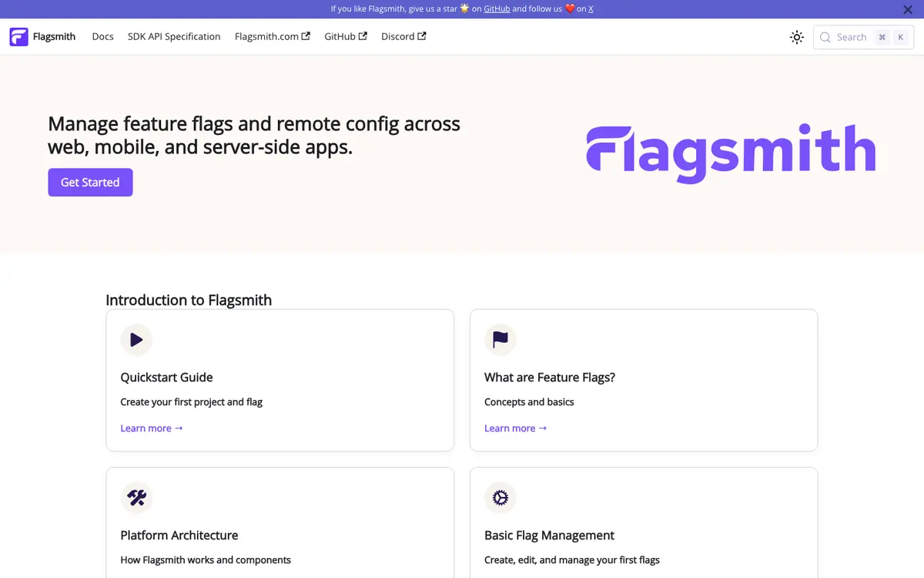The height and width of the screenshot is (578, 924).
Task: Click the large Flagsmith hero logo
Action: 731,153
